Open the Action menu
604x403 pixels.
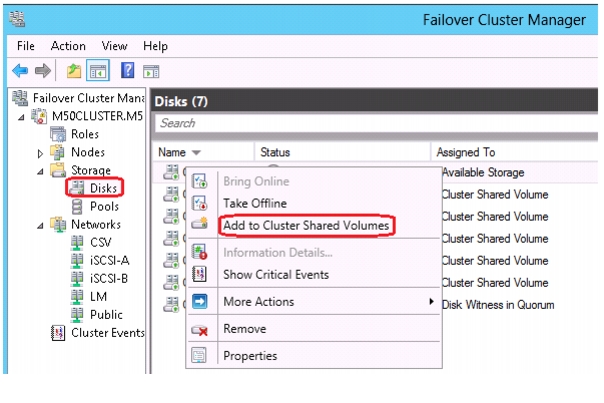68,46
